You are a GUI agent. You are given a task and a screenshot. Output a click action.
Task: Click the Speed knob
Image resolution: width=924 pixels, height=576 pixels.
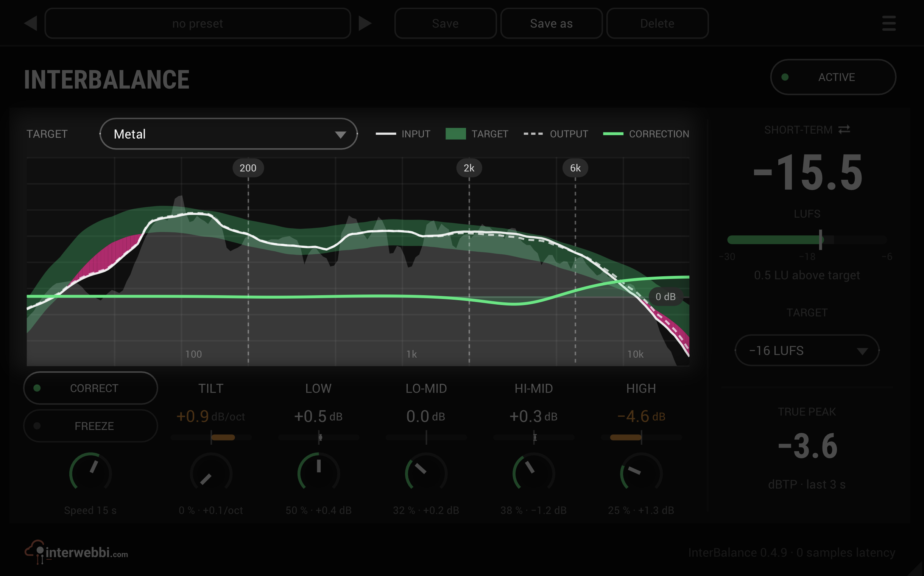pos(90,473)
